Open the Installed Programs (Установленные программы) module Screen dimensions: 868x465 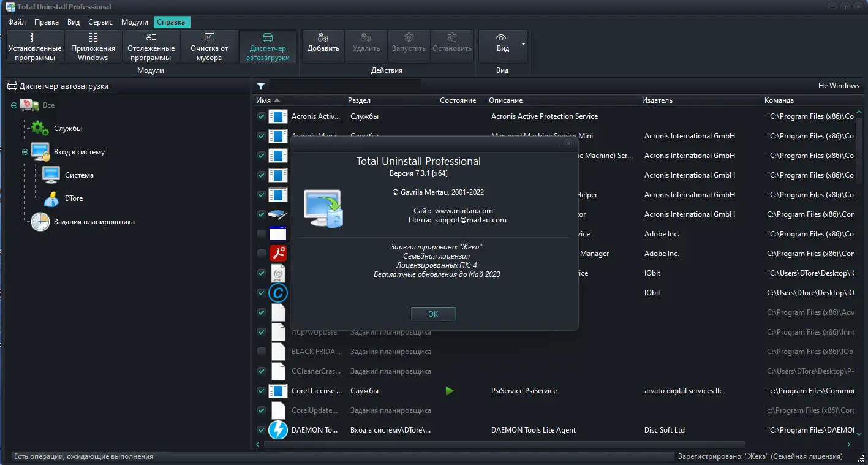tap(35, 47)
